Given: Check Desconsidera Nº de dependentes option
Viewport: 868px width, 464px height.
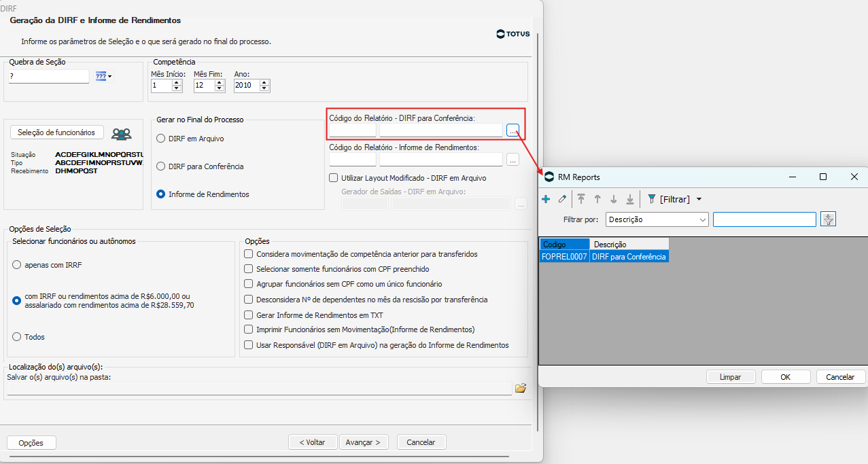Looking at the screenshot, I should click(x=249, y=300).
